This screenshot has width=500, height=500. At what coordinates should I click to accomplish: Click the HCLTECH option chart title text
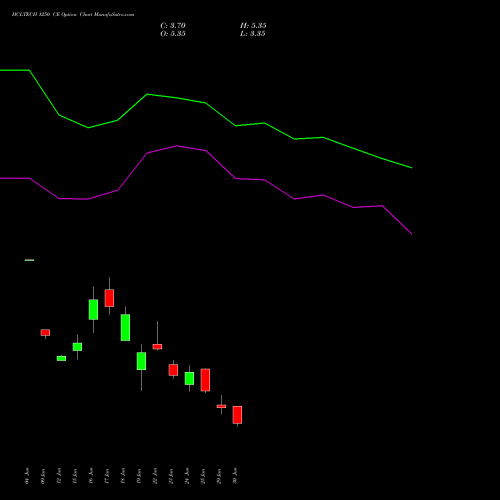(x=73, y=15)
